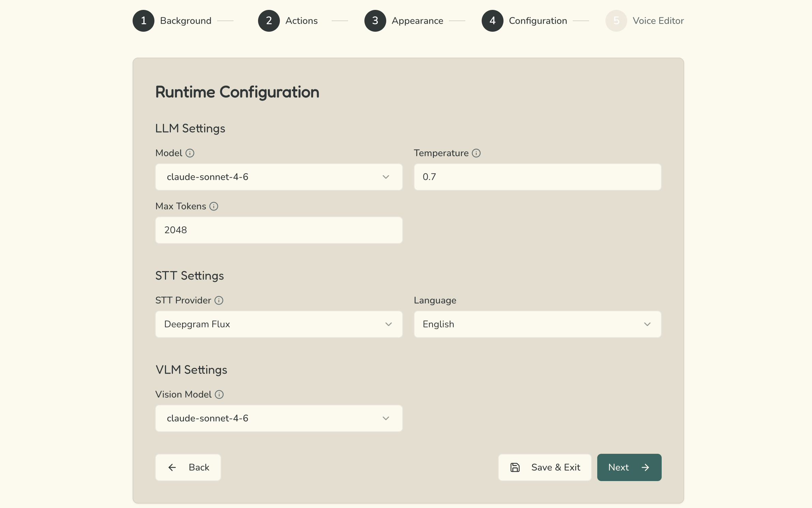This screenshot has width=812, height=508.
Task: Click the Back button
Action: [x=188, y=467]
